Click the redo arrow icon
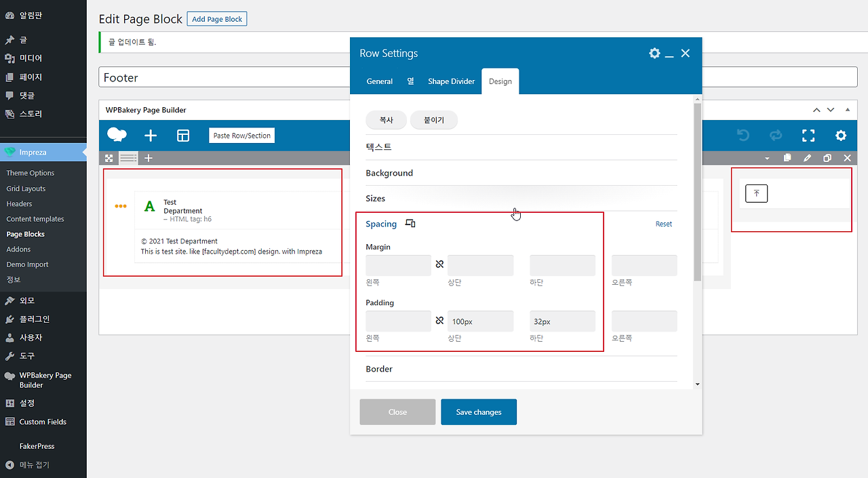The image size is (868, 478). pyautogui.click(x=776, y=136)
